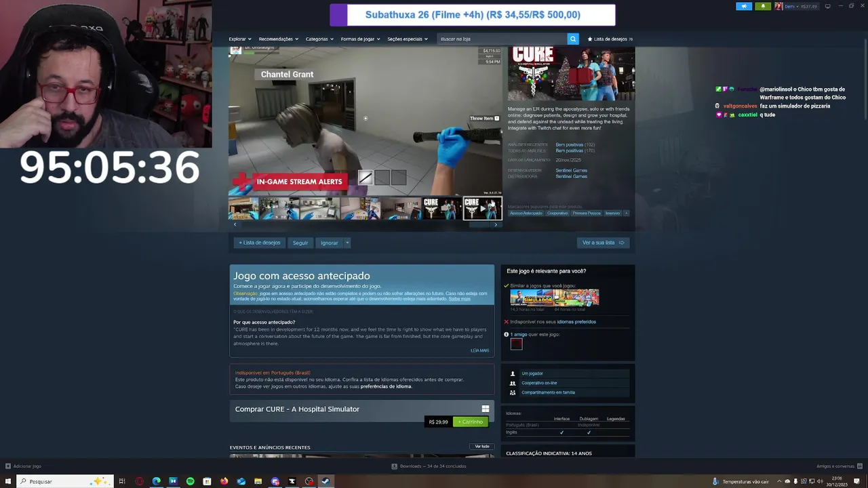Click the 'Acesso Antecipado' tag
Image resolution: width=868 pixels, height=488 pixels.
pos(526,213)
